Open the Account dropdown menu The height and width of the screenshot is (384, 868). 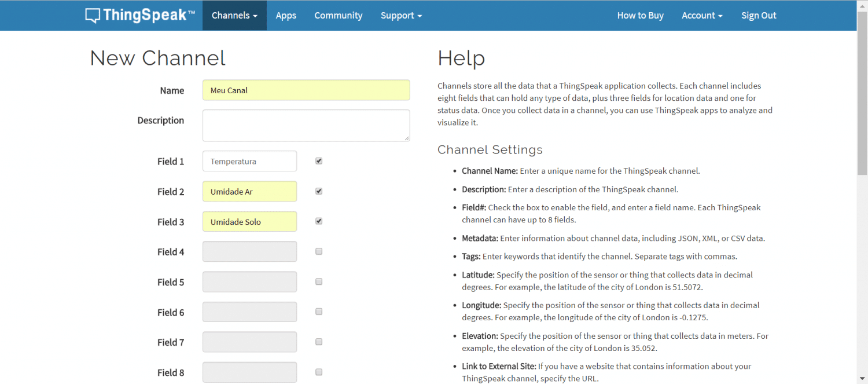pyautogui.click(x=702, y=16)
